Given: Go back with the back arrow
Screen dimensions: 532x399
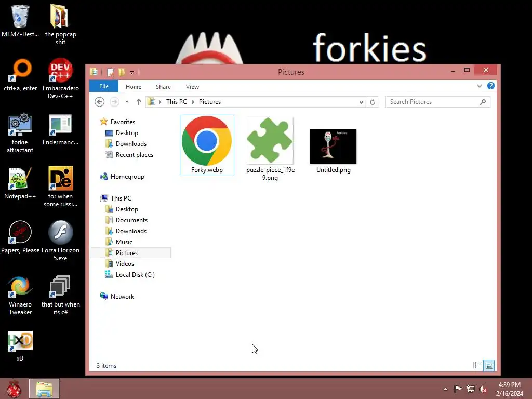Looking at the screenshot, I should [99, 102].
